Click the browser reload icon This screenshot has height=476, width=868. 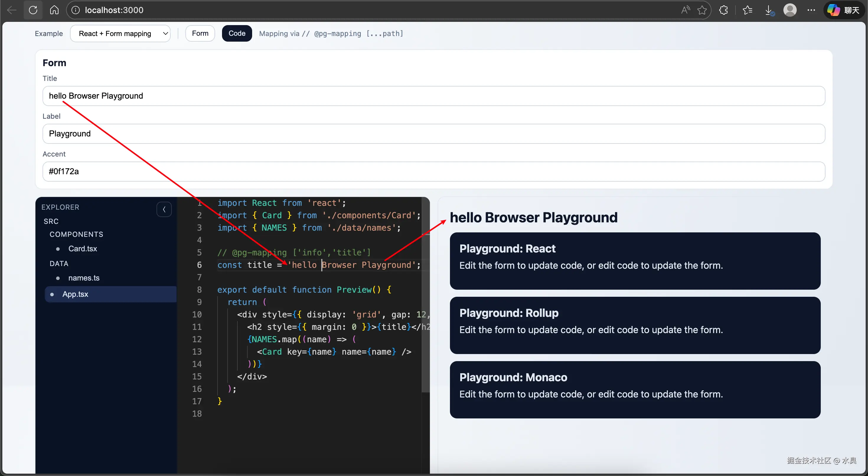point(33,10)
